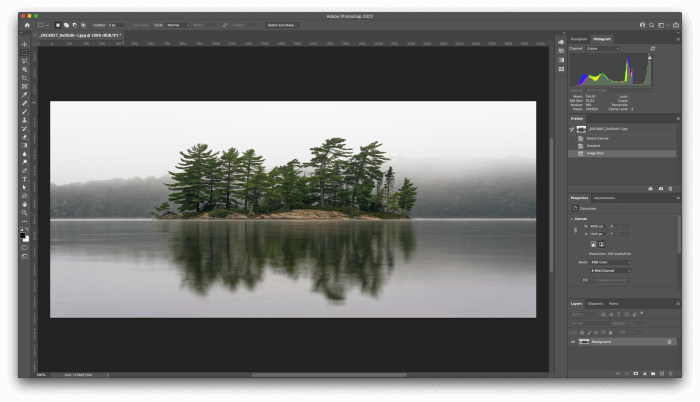Delete state using History panel trash icon
The height and width of the screenshot is (402, 700).
[671, 188]
